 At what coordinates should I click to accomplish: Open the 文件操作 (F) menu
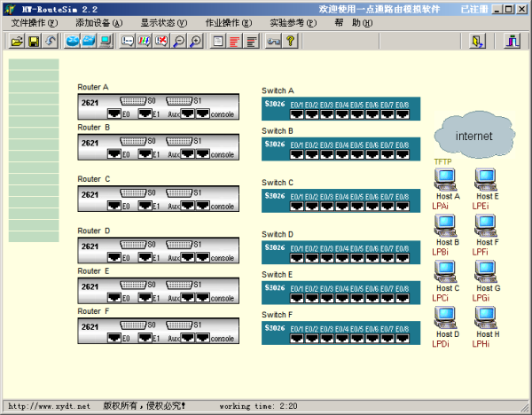(35, 22)
